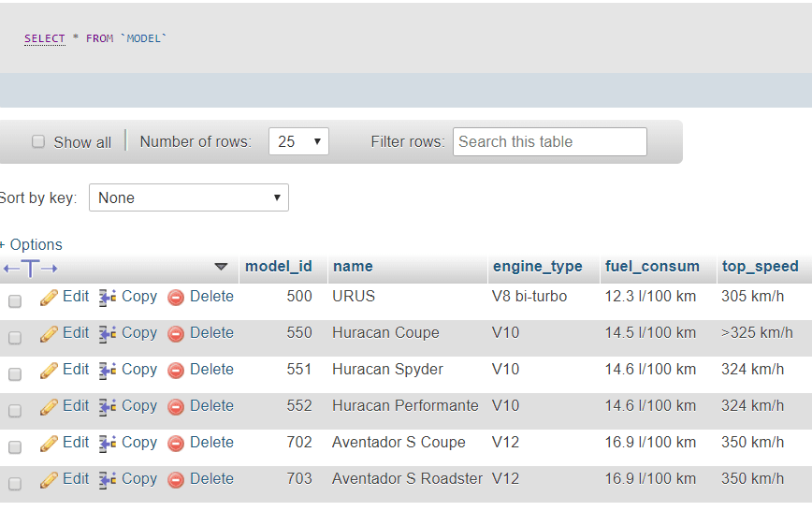Sort by engine_type column header
Image resolution: width=812 pixels, height=511 pixels.
538,267
